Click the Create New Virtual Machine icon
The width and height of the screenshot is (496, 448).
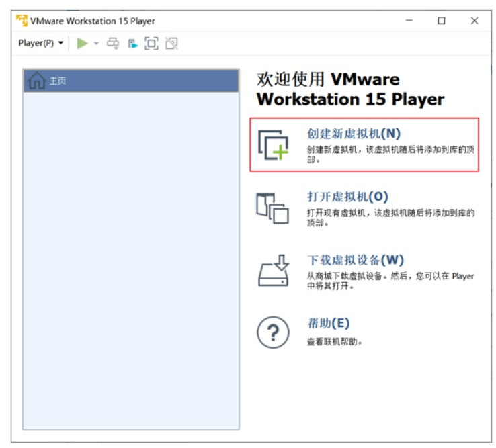(x=273, y=144)
